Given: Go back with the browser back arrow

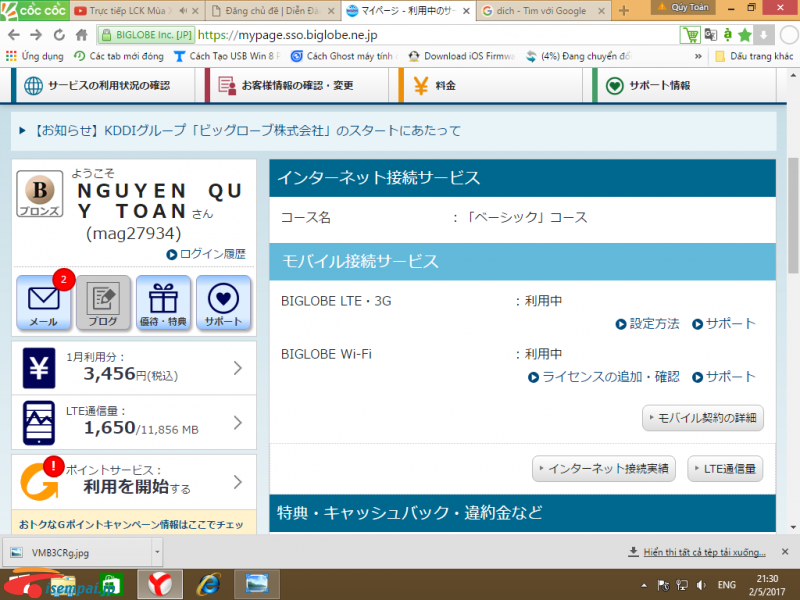Looking at the screenshot, I should pos(14,35).
